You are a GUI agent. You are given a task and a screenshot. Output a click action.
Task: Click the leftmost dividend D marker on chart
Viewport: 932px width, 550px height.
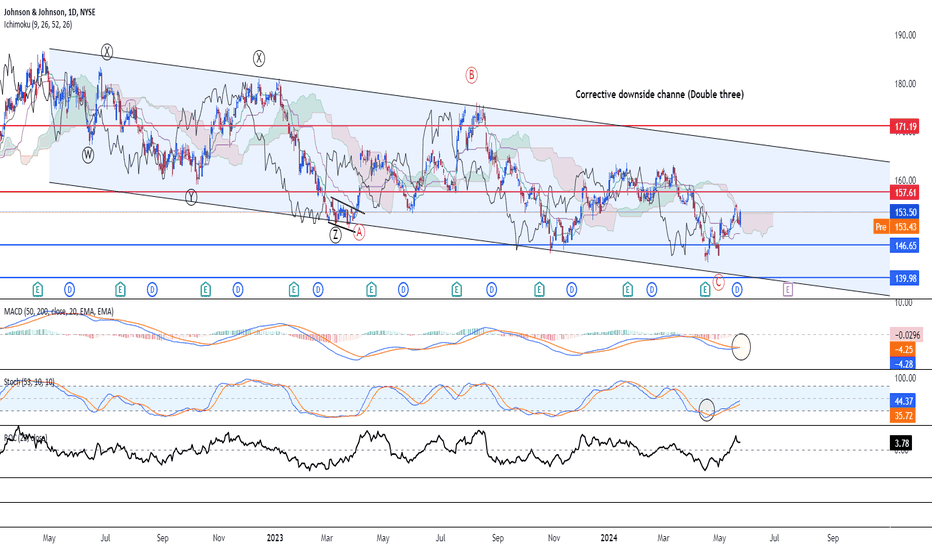[x=70, y=290]
